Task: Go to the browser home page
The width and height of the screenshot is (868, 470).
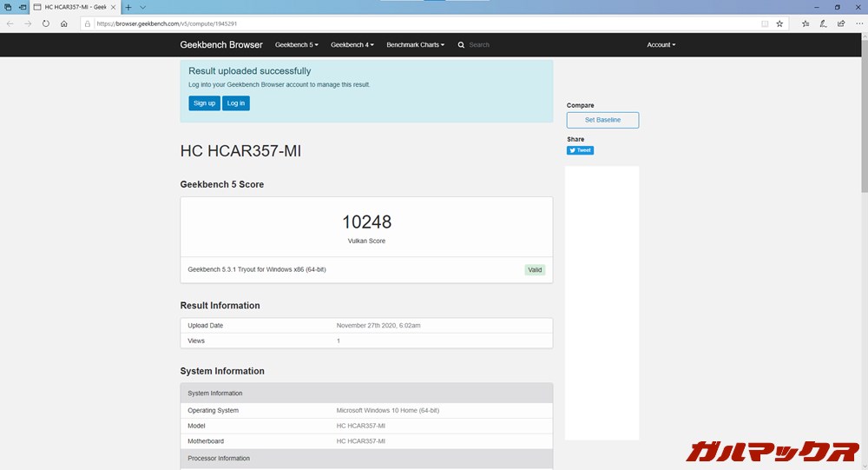Action: tap(64, 23)
